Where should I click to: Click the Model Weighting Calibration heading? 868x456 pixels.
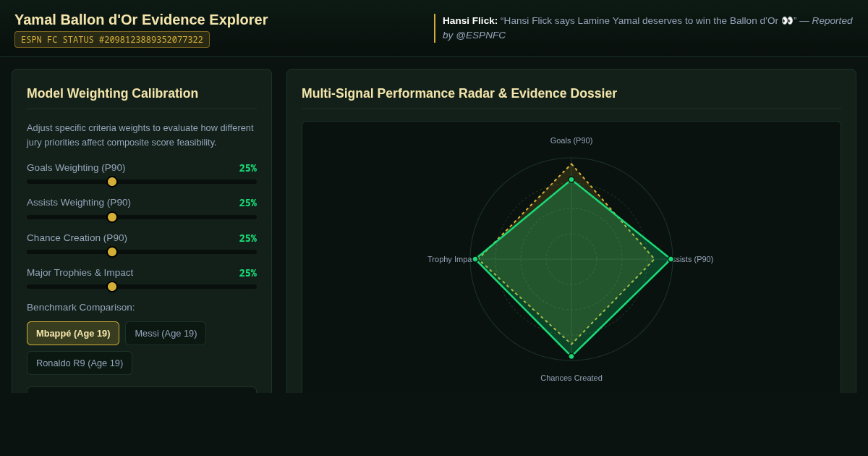[112, 93]
